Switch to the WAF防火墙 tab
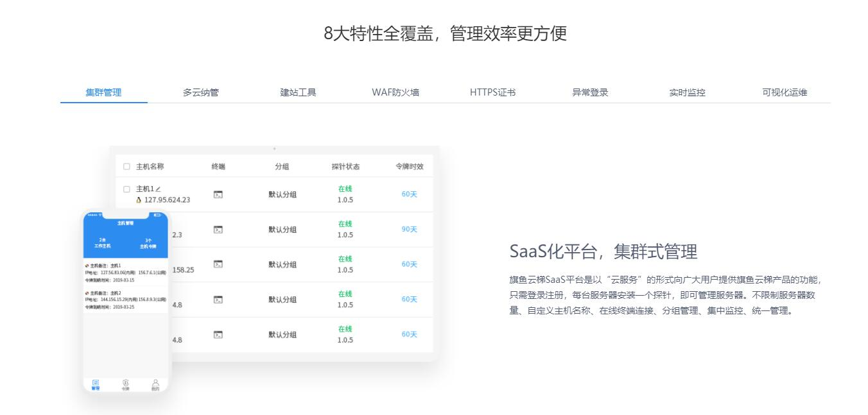The width and height of the screenshot is (868, 415). pyautogui.click(x=395, y=92)
